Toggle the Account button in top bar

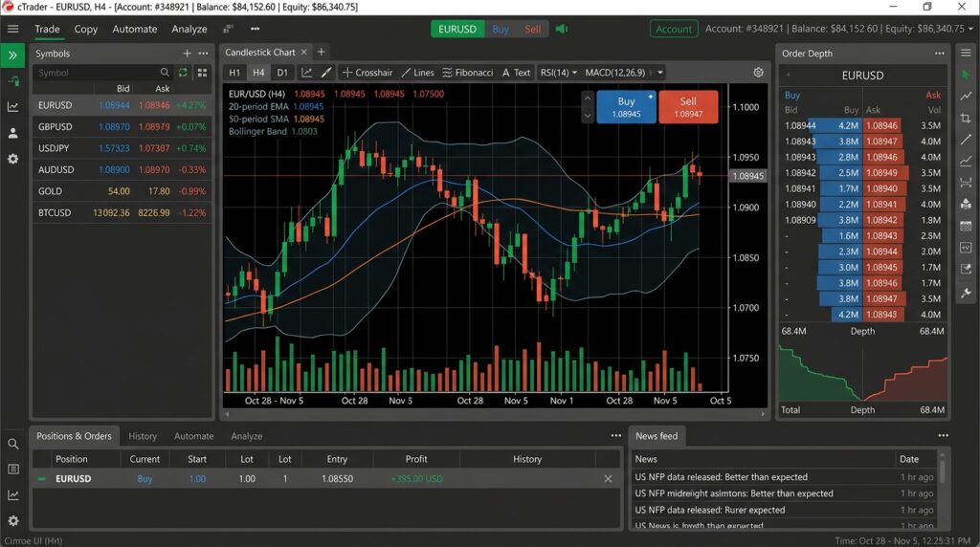(x=673, y=29)
